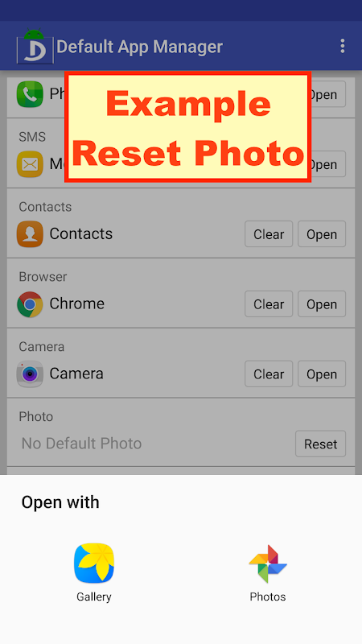Image resolution: width=362 pixels, height=644 pixels.
Task: Open the three-dot overflow menu
Action: click(343, 46)
